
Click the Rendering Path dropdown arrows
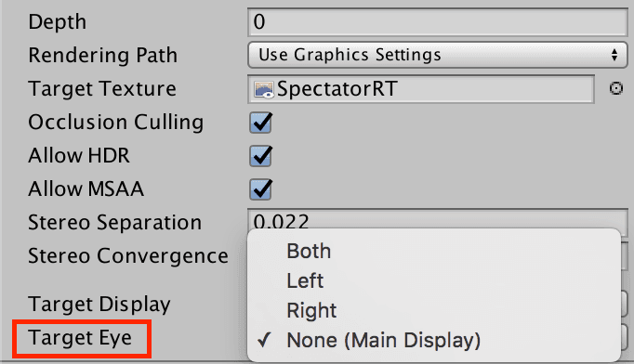pos(614,55)
